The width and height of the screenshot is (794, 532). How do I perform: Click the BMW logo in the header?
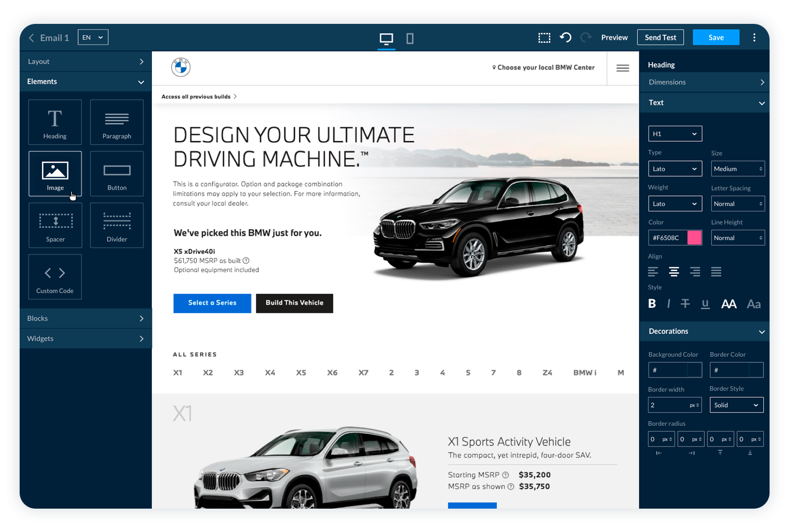coord(181,67)
